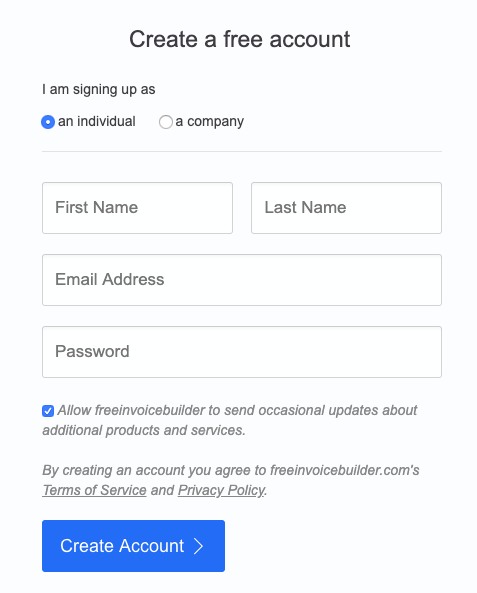477x593 pixels.
Task: Click the "I am signing up as" text
Action: (99, 90)
